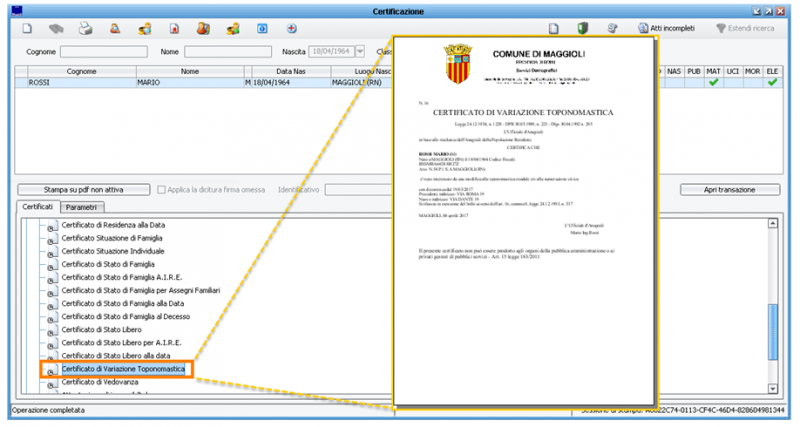This screenshot has width=800, height=427.
Task: Click the blue scrollbar thumb of certificate list
Action: 772,332
